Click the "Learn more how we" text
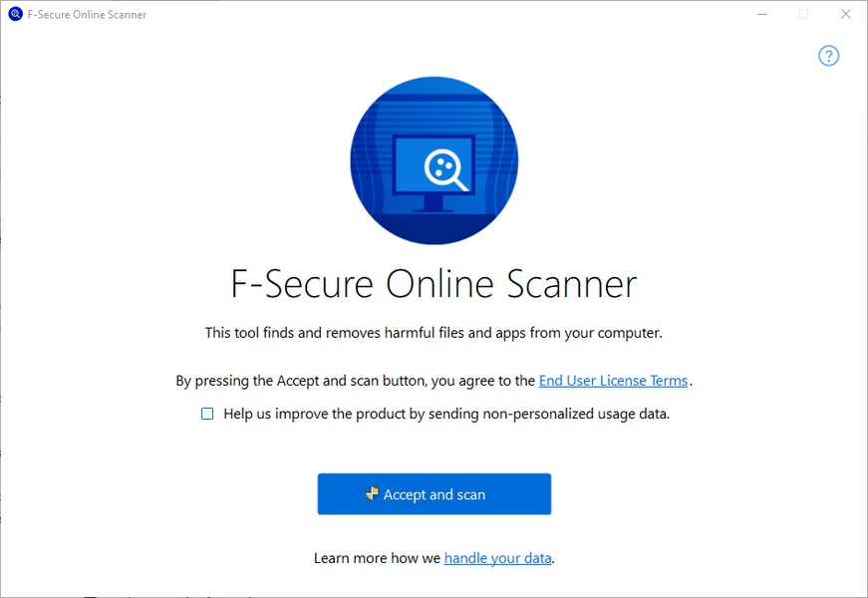Screen dimensions: 868x598 tap(377, 558)
